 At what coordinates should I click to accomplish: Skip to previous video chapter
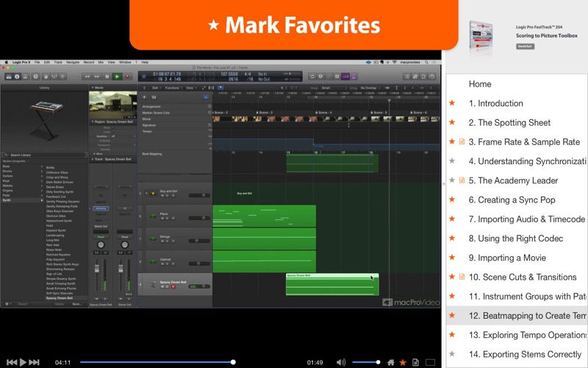coord(12,362)
